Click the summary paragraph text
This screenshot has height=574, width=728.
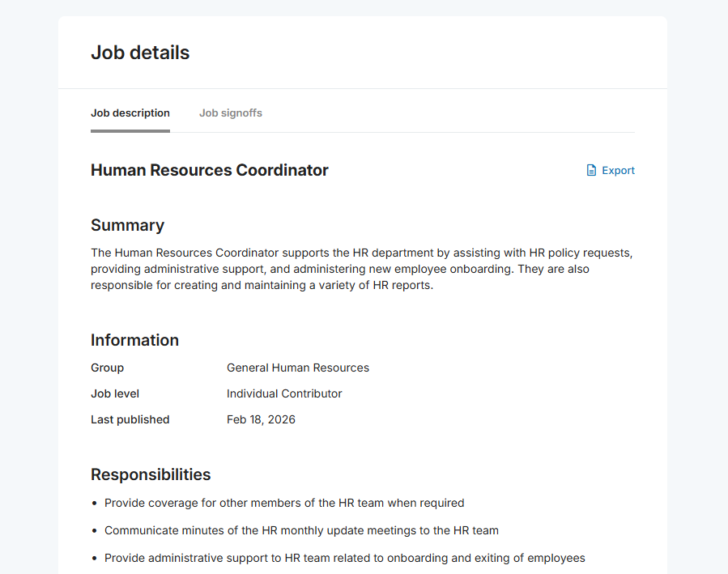point(361,268)
